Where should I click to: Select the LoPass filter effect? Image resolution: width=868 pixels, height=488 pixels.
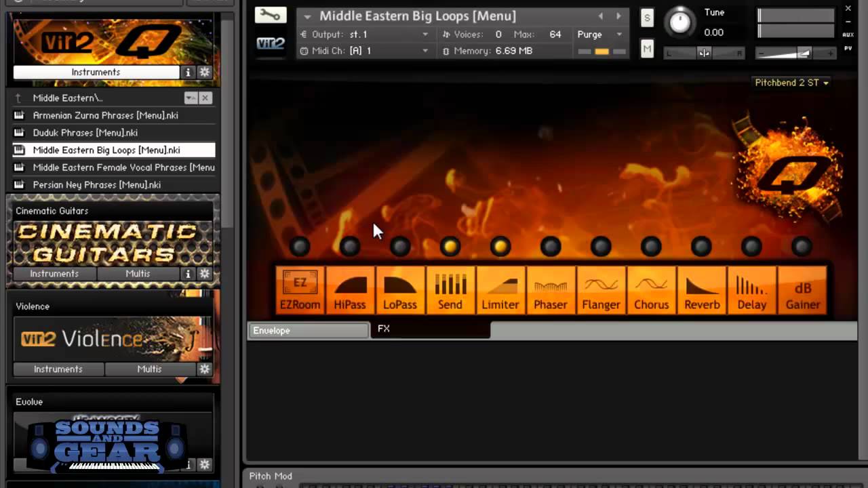tap(400, 289)
